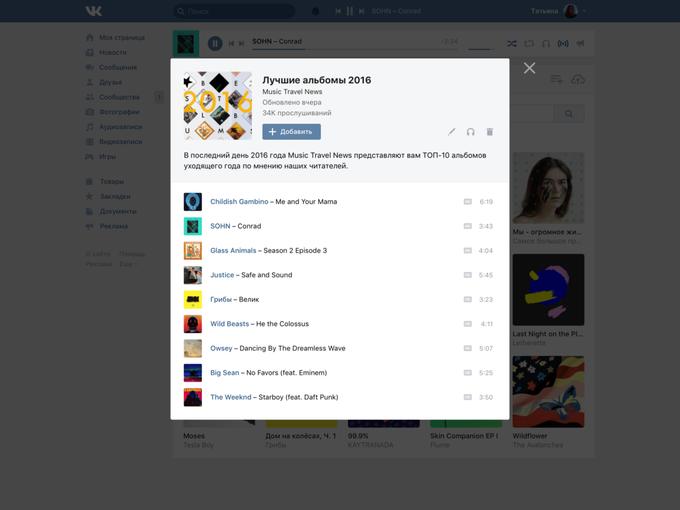This screenshot has height=510, width=680.
Task: Add the Лучшие альбомы 2016 playlist
Action: (x=291, y=132)
